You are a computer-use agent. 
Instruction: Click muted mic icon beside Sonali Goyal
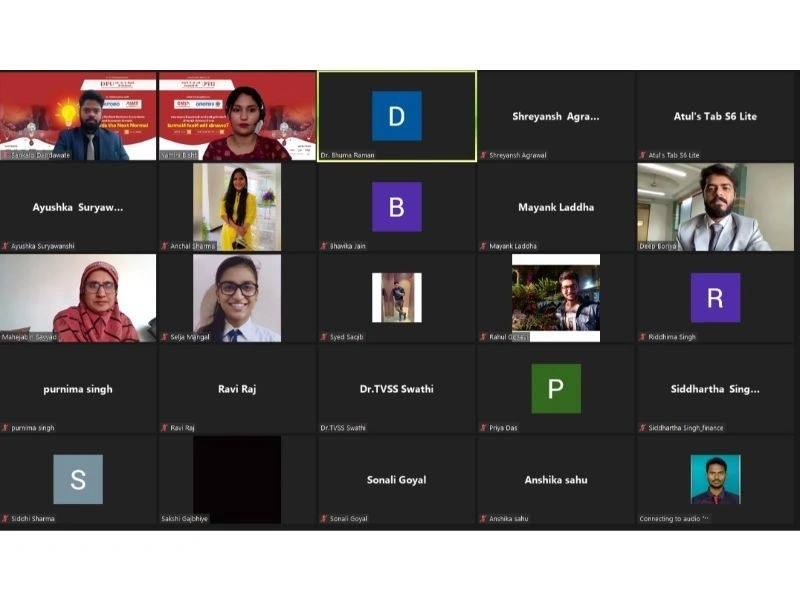click(323, 518)
